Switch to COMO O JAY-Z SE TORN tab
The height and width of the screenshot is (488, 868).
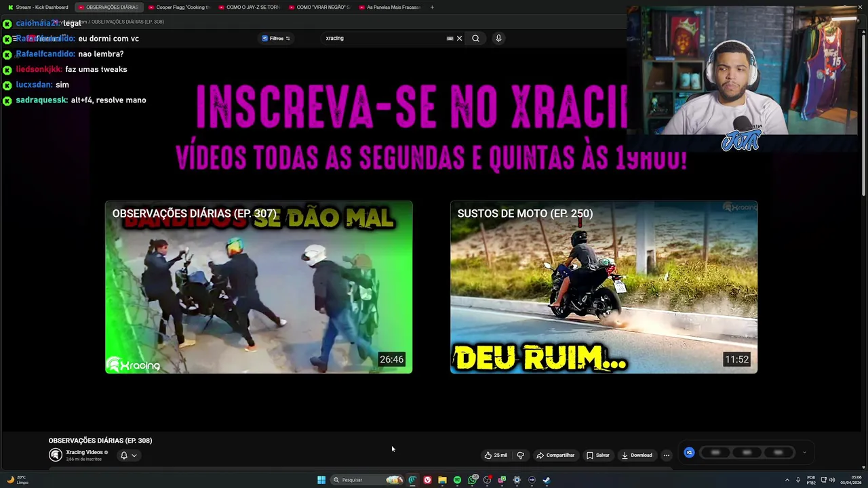[249, 7]
